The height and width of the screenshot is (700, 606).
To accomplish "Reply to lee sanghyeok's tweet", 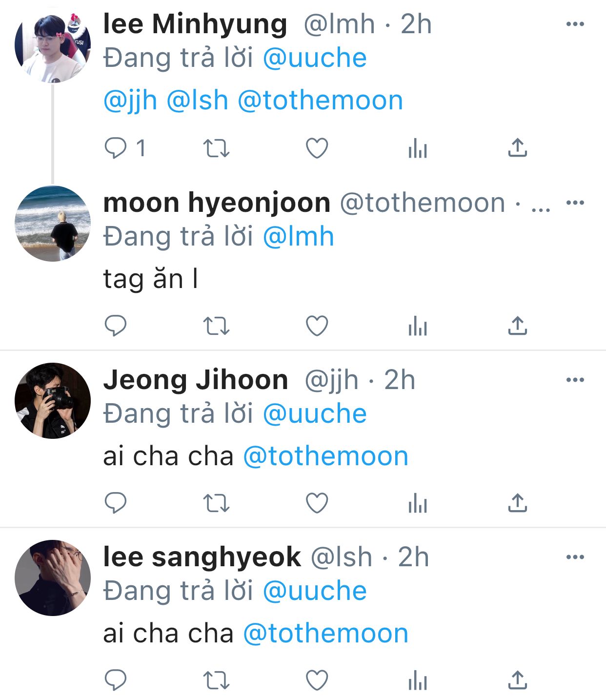I will (x=116, y=680).
